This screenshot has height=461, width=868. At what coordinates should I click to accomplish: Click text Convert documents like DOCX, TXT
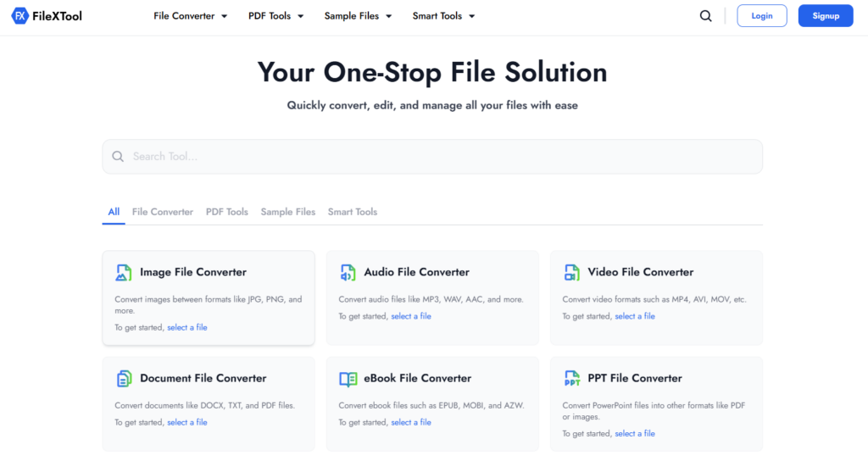coord(204,406)
